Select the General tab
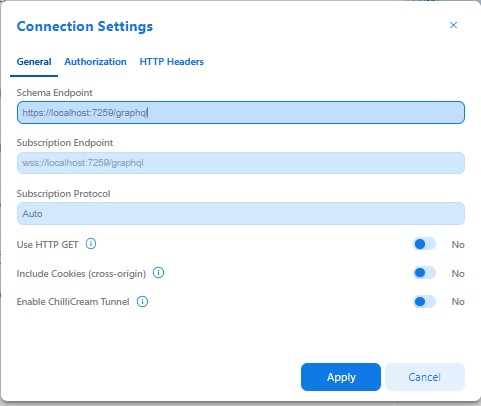The height and width of the screenshot is (406, 481). tap(34, 62)
